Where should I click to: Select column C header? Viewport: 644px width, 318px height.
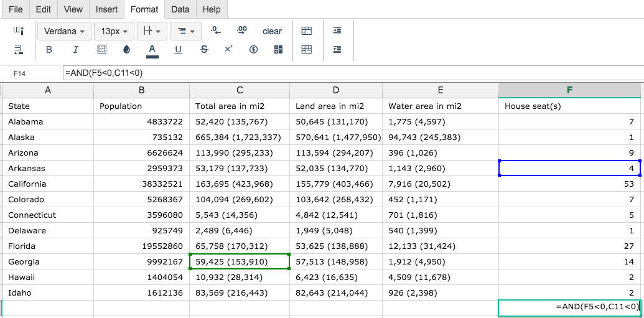[x=240, y=90]
